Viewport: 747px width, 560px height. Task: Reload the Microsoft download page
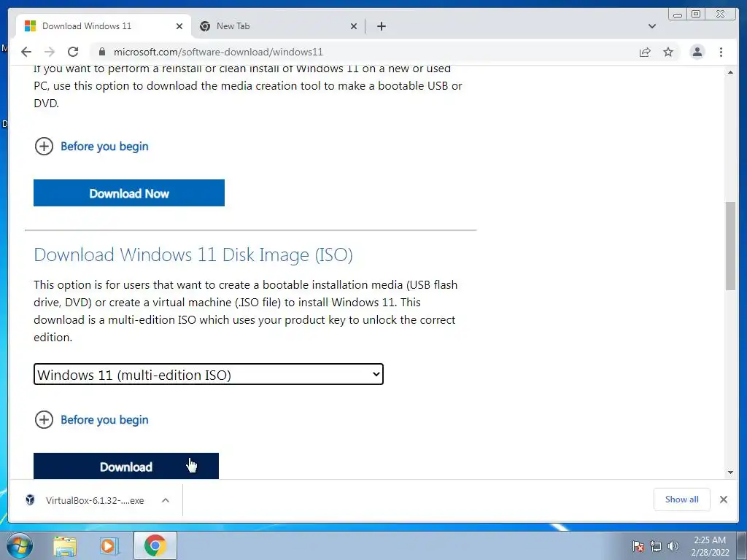pyautogui.click(x=73, y=52)
